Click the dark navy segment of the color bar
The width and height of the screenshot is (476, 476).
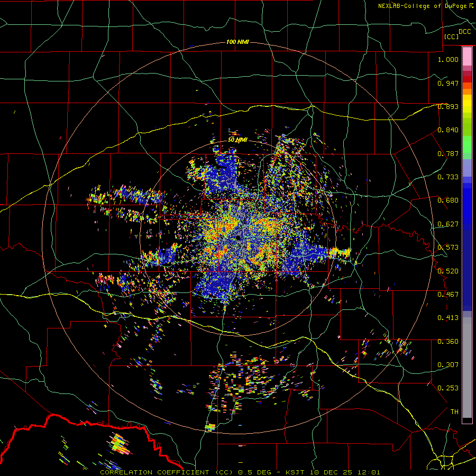click(x=467, y=267)
